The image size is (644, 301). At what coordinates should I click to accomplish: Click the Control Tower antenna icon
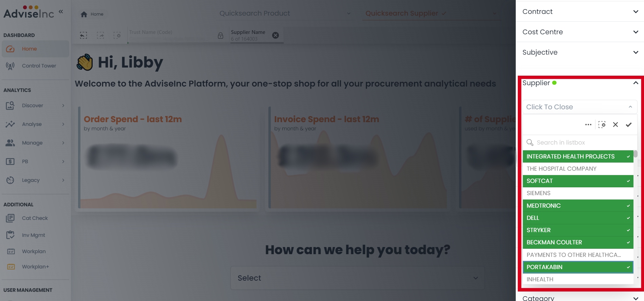[x=10, y=66]
